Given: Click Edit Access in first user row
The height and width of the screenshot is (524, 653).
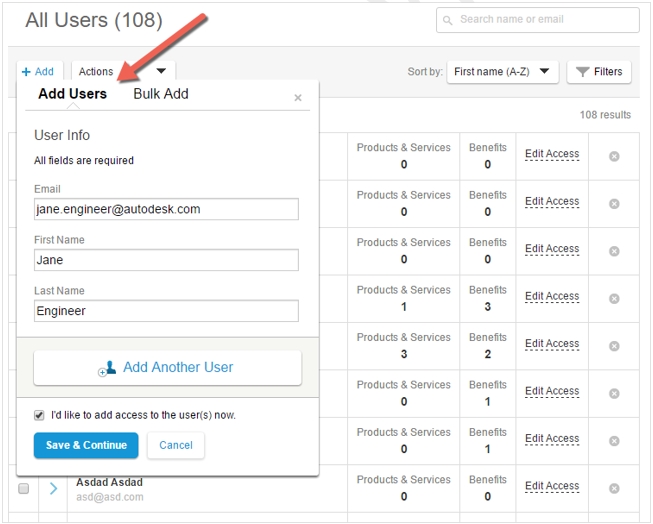Looking at the screenshot, I should [552, 154].
